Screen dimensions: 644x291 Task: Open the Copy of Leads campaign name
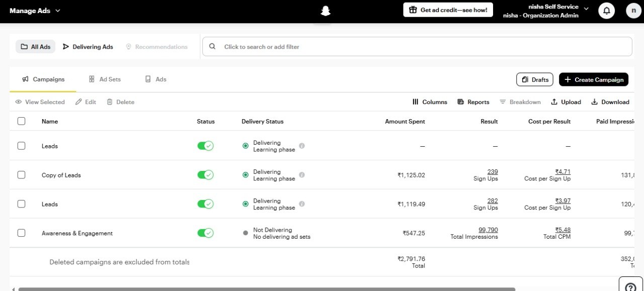tap(61, 175)
